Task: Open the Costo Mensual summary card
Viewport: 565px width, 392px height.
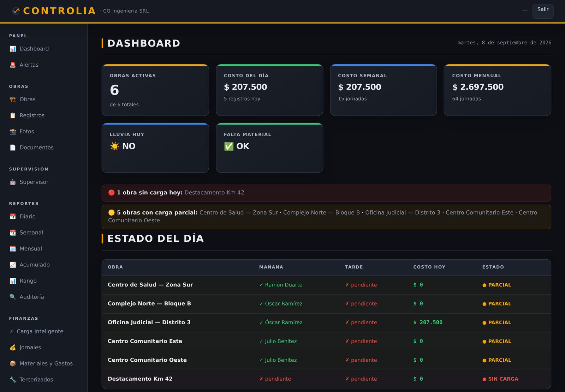Action: [497, 90]
